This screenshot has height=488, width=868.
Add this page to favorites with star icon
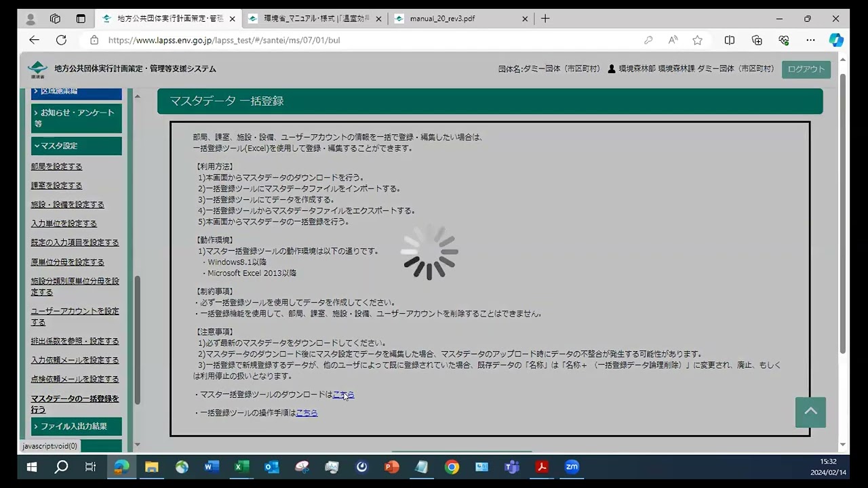[x=697, y=40]
